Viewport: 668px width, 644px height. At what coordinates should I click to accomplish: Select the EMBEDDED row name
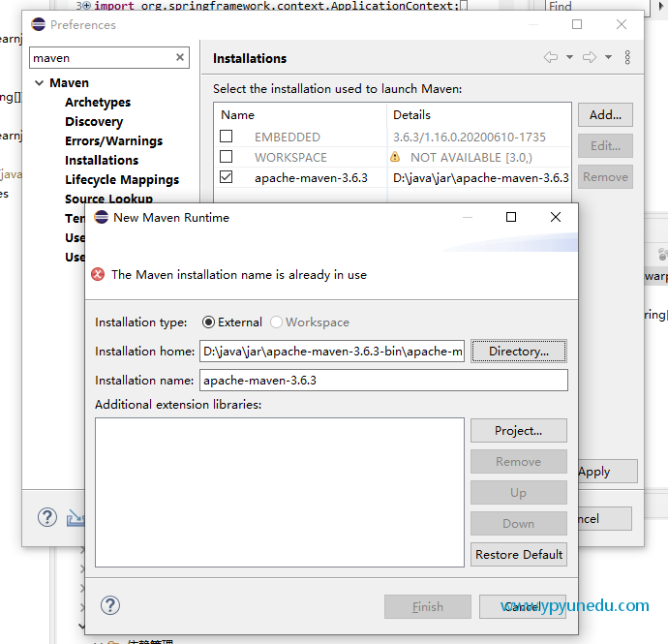(288, 137)
